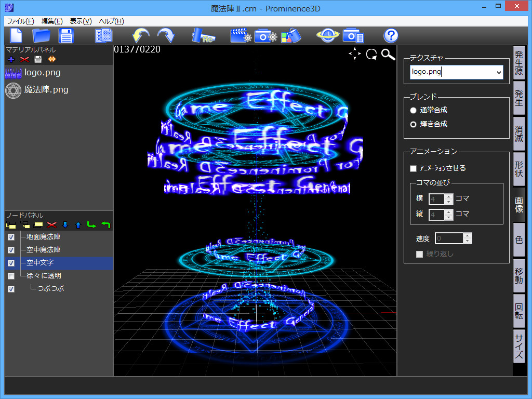
Task: Move node down with blue down arrow
Action: 65,225
